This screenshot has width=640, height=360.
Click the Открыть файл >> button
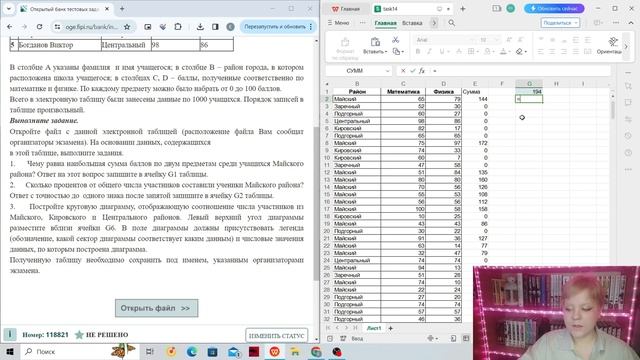156,308
